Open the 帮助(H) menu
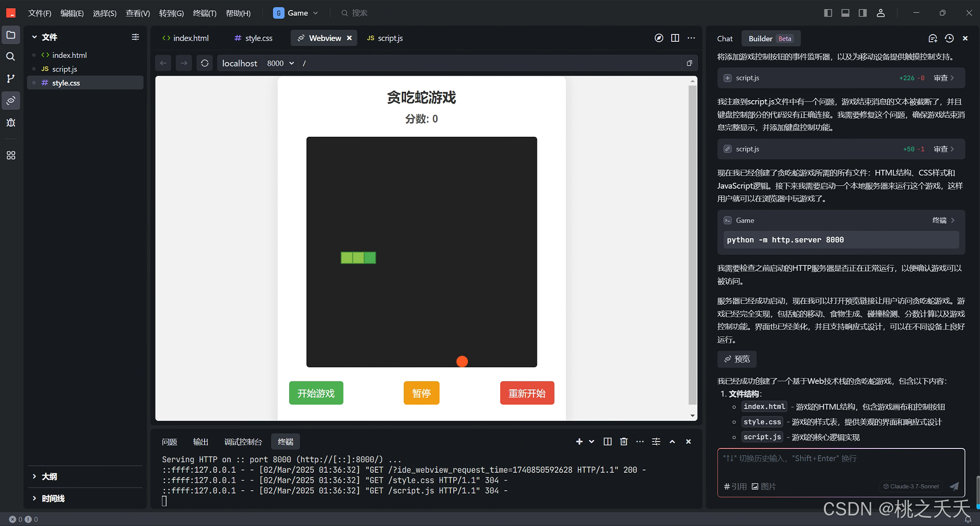980x526 pixels. click(238, 13)
